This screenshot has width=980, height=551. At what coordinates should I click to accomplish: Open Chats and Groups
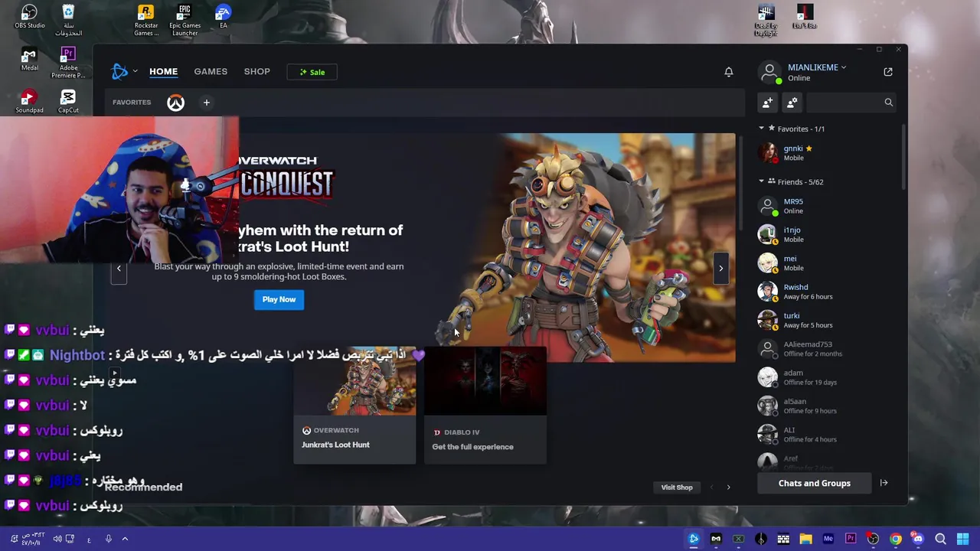(814, 483)
